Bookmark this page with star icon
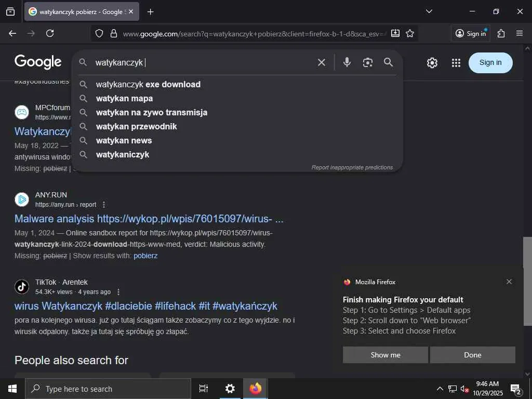The height and width of the screenshot is (399, 532). [x=410, y=33]
